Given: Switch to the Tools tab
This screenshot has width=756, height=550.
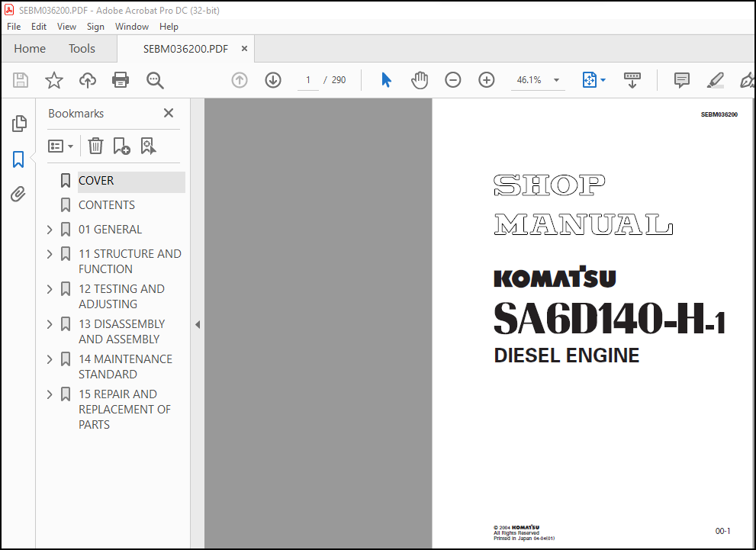Looking at the screenshot, I should (x=82, y=49).
